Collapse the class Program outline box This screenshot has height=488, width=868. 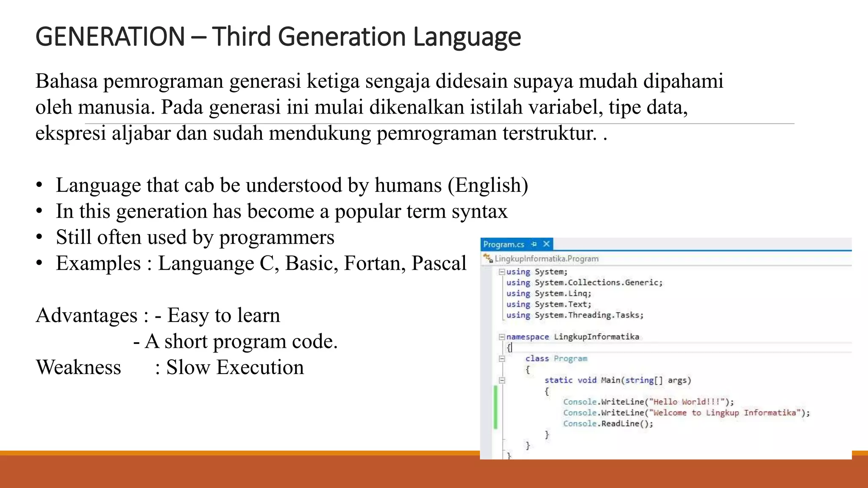(x=502, y=359)
